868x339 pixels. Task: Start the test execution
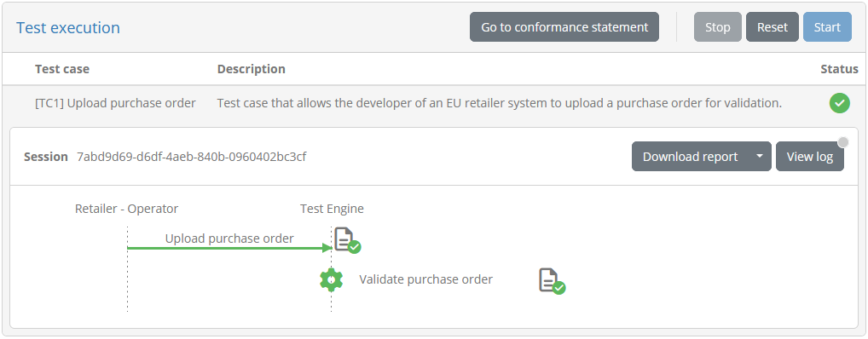click(x=827, y=27)
